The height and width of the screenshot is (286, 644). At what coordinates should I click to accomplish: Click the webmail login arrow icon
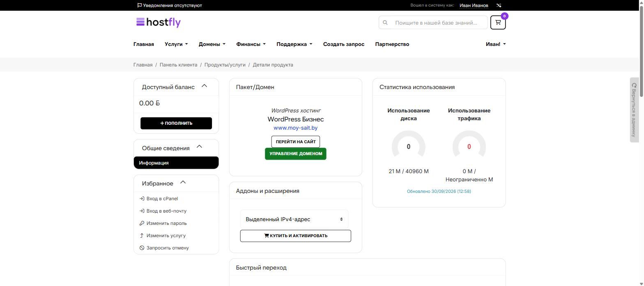142,211
